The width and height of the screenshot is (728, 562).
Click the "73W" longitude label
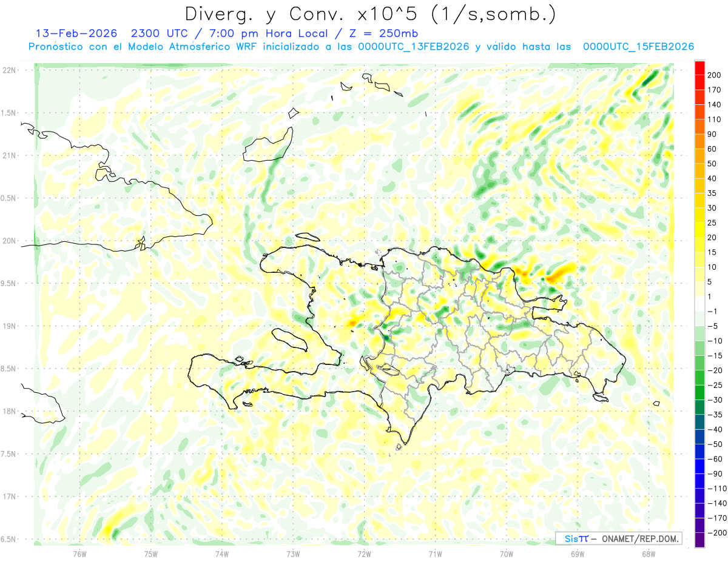292,553
